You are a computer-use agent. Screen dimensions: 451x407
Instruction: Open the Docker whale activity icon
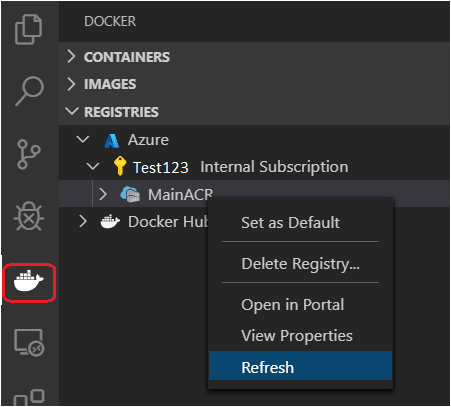pyautogui.click(x=29, y=281)
